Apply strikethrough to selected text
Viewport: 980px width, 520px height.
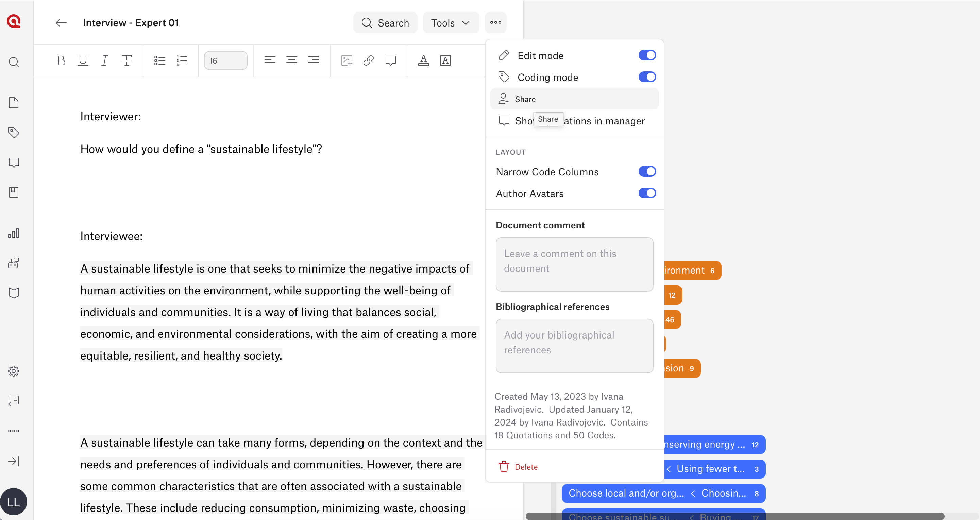click(127, 60)
